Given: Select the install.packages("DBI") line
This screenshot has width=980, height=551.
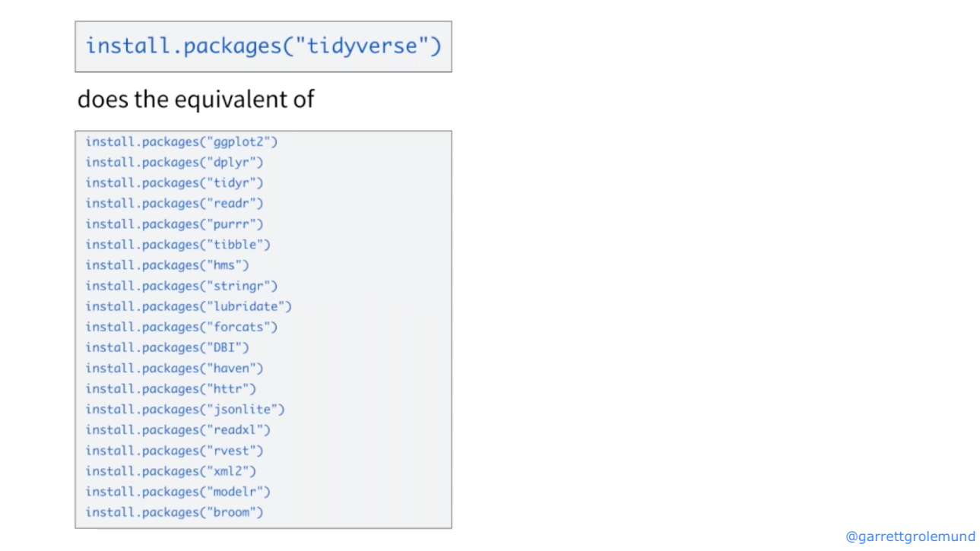Looking at the screenshot, I should point(167,347).
